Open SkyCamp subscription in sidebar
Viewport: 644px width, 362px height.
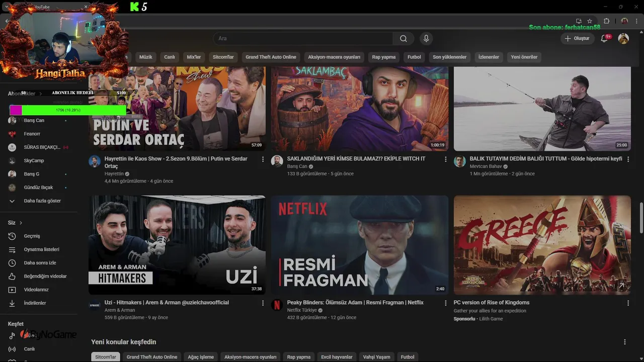click(x=39, y=161)
